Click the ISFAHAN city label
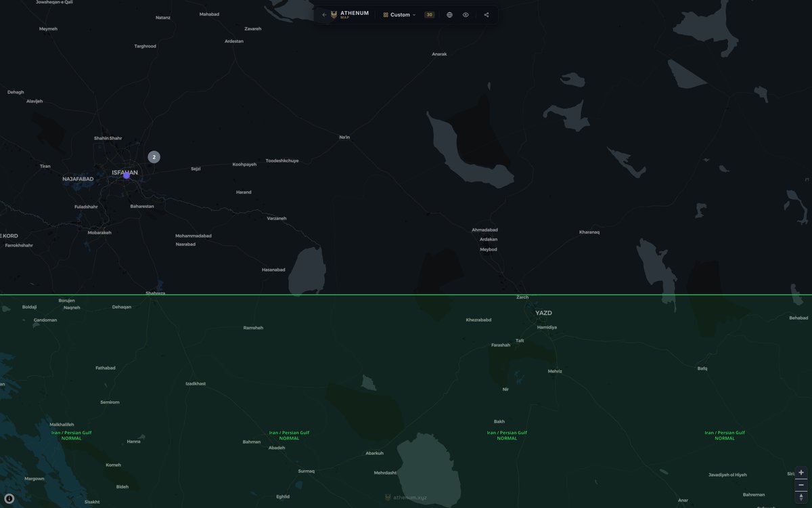The image size is (812, 508). [125, 173]
